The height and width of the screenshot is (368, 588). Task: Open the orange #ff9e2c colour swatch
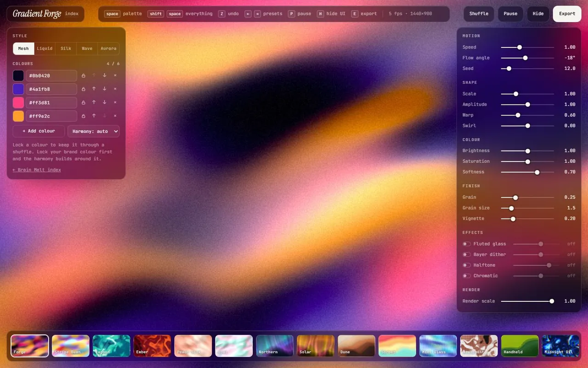pos(18,116)
